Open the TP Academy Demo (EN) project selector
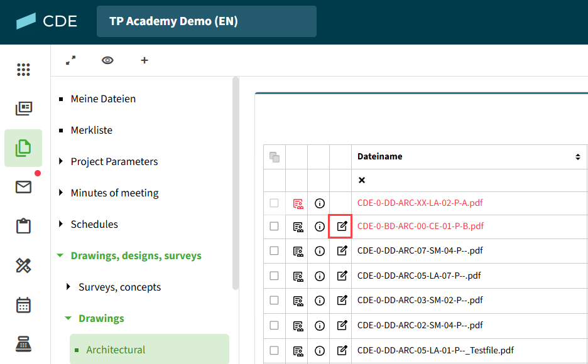This screenshot has width=588, height=364. tap(206, 21)
